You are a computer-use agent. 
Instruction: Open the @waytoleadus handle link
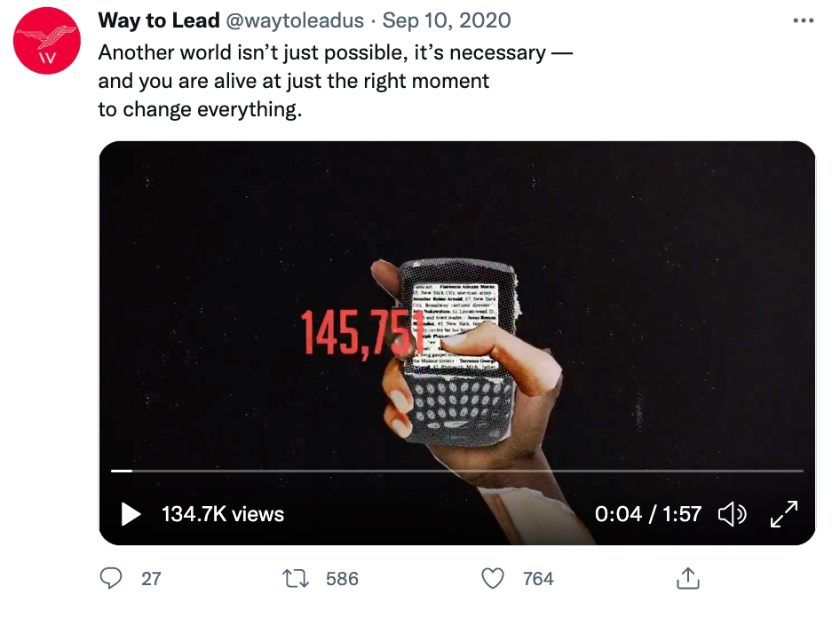297,20
